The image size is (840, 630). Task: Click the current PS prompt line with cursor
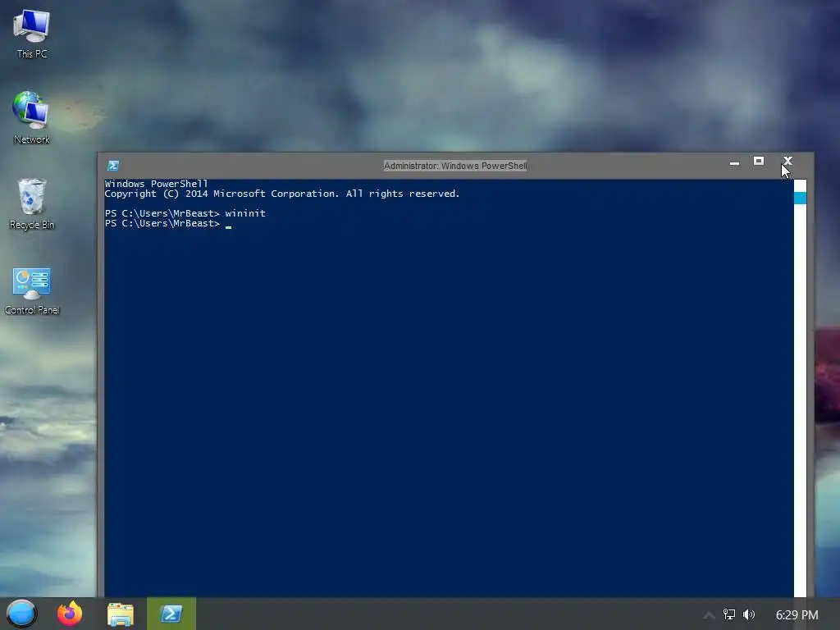168,223
